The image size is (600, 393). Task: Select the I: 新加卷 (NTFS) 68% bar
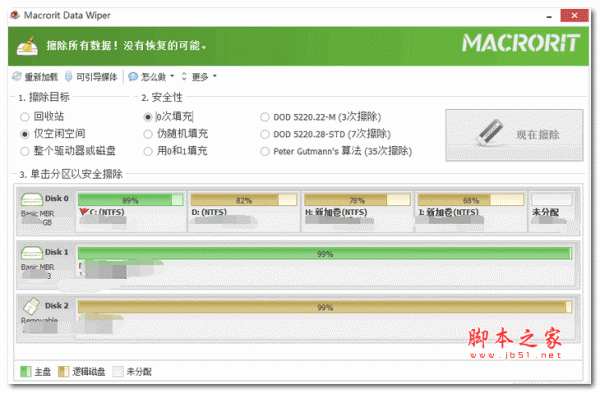point(471,200)
